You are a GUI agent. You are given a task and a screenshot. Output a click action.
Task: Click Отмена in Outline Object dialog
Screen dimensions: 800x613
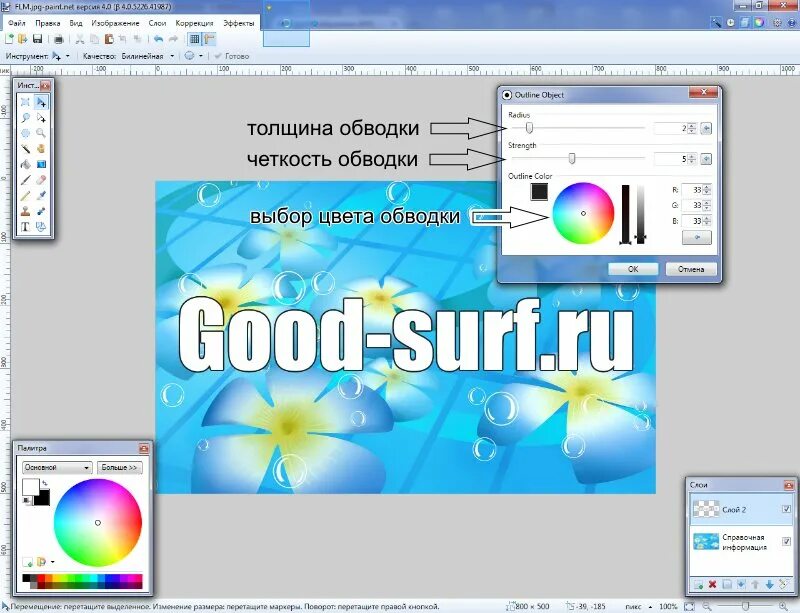coord(691,269)
